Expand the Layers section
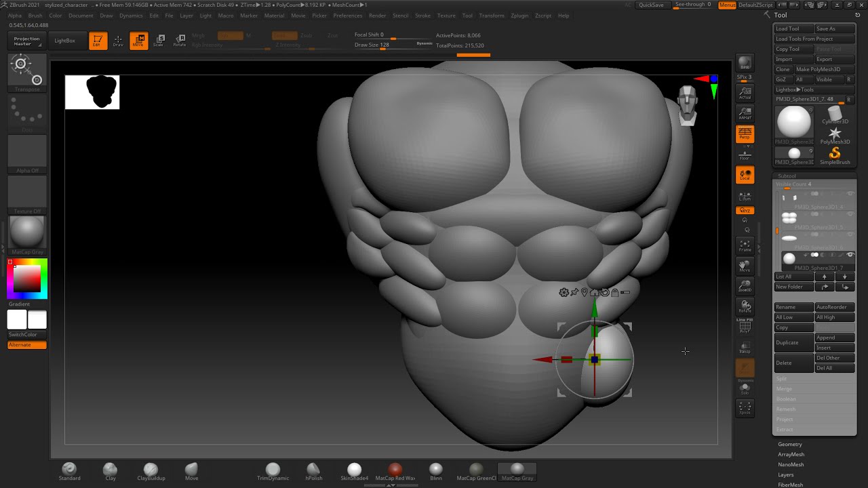This screenshot has height=488, width=868. coord(786,475)
